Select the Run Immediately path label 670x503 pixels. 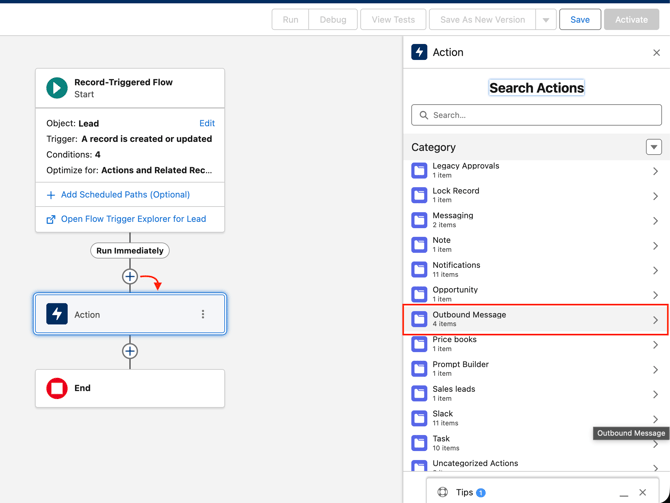coord(130,250)
